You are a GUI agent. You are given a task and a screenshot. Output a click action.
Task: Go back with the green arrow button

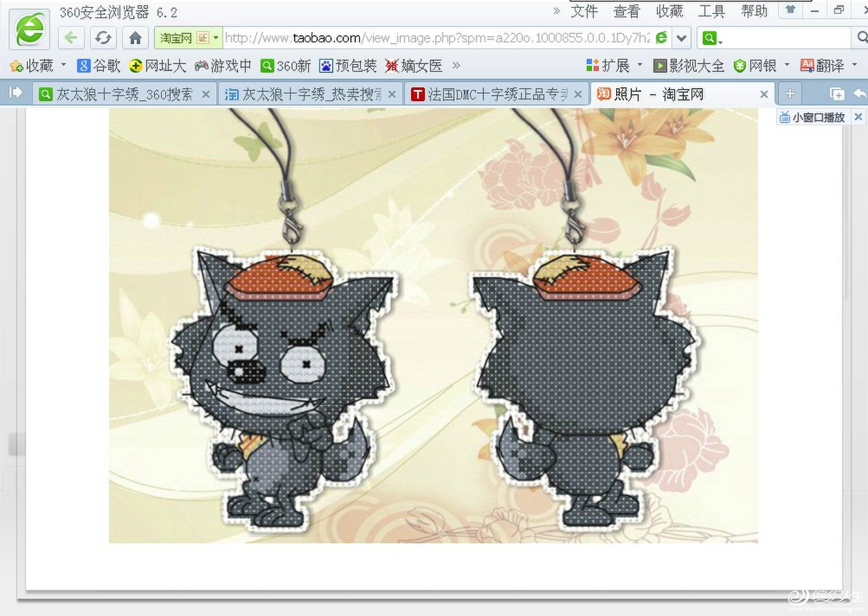pyautogui.click(x=71, y=38)
